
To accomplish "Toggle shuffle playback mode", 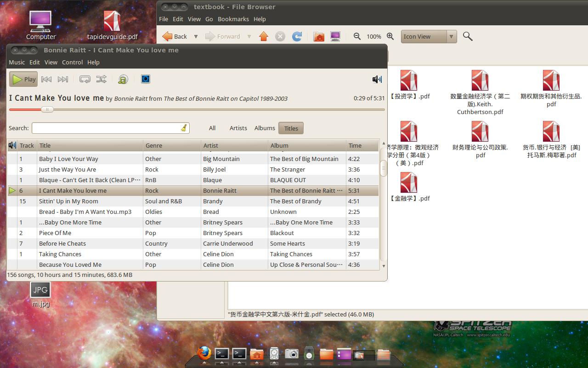I will [x=102, y=79].
